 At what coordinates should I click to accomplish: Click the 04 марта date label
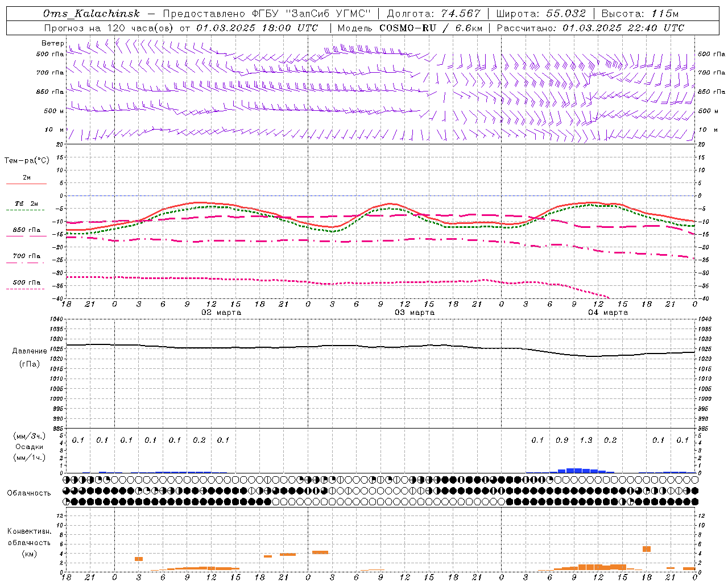608,313
